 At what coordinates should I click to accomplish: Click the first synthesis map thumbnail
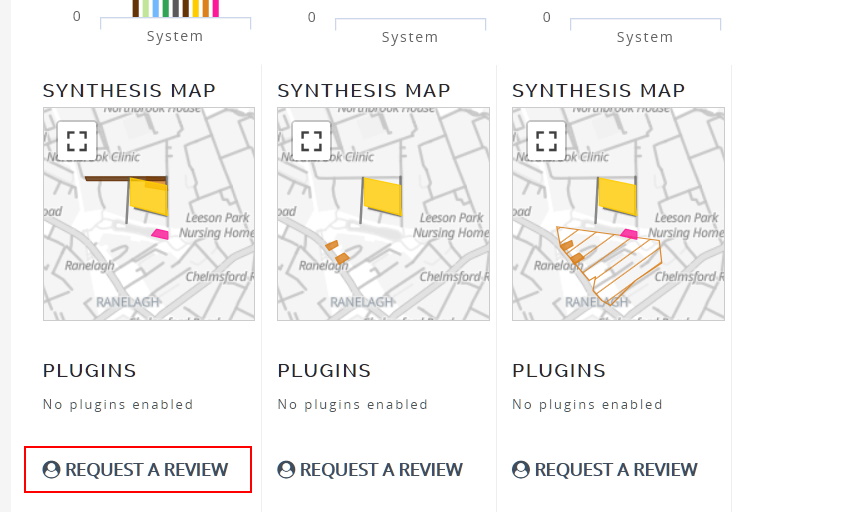[149, 214]
